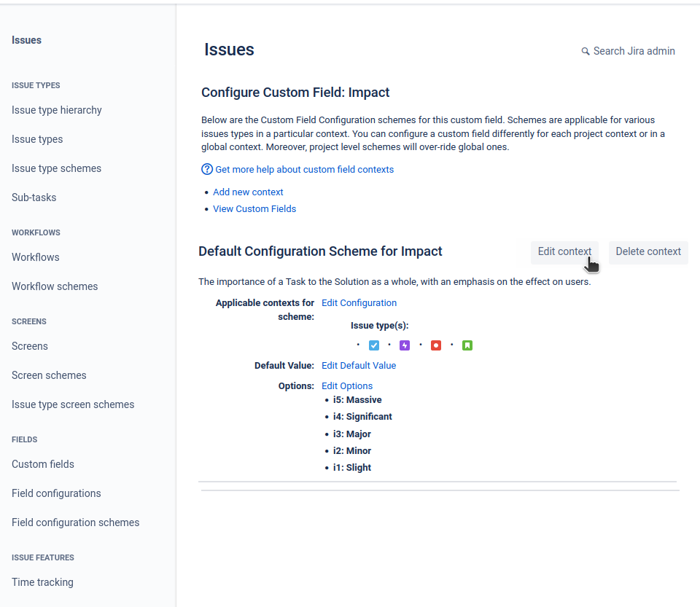Click Configure Custom Field: Impact heading
700x607 pixels.
295,93
